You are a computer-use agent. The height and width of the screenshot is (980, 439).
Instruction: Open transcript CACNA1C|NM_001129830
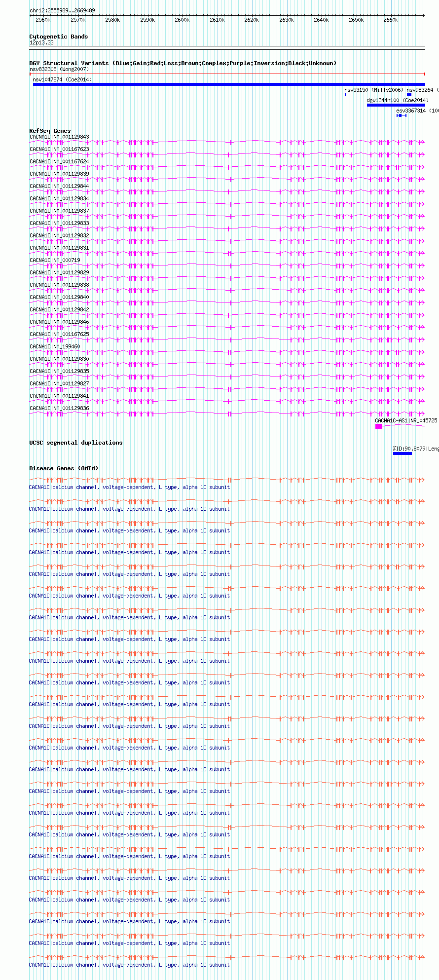pos(59,359)
